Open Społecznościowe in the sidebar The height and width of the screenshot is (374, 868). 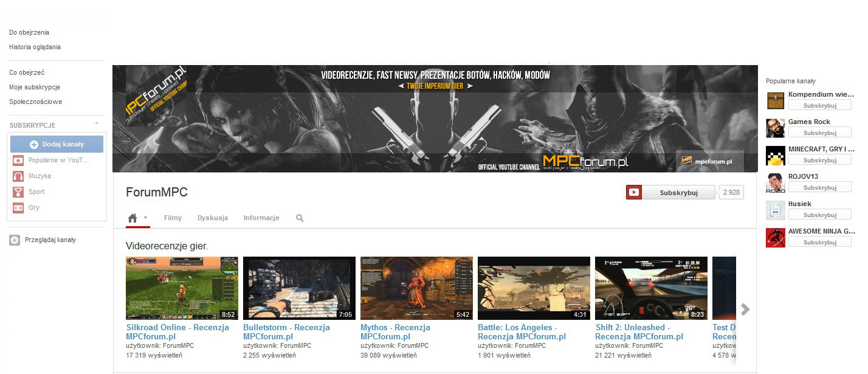[35, 102]
